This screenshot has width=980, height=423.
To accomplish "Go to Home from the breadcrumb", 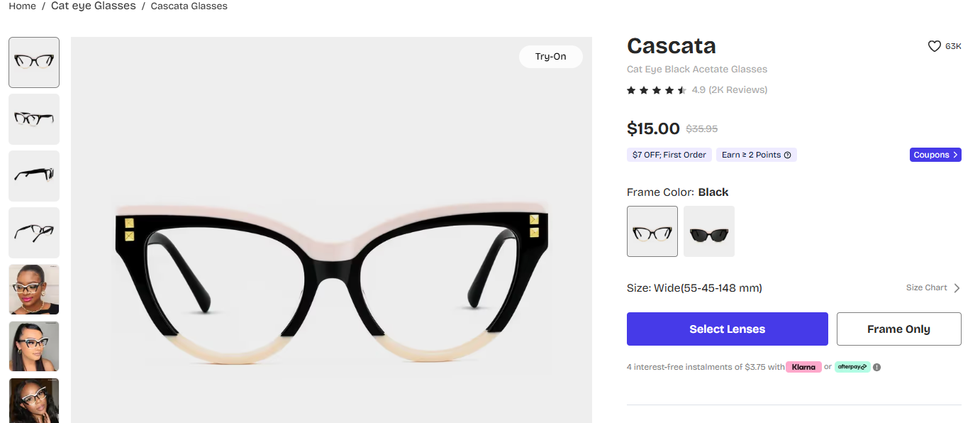I will pos(22,6).
